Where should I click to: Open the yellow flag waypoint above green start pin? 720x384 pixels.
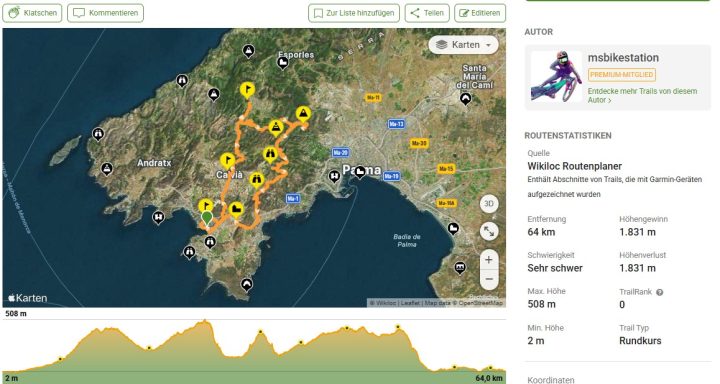point(206,205)
